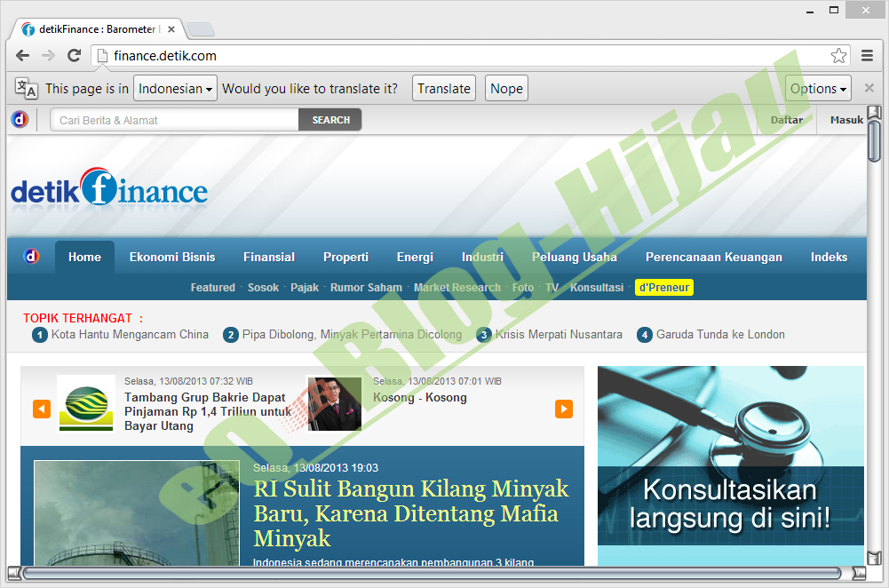Open the Industri menu

tap(482, 257)
